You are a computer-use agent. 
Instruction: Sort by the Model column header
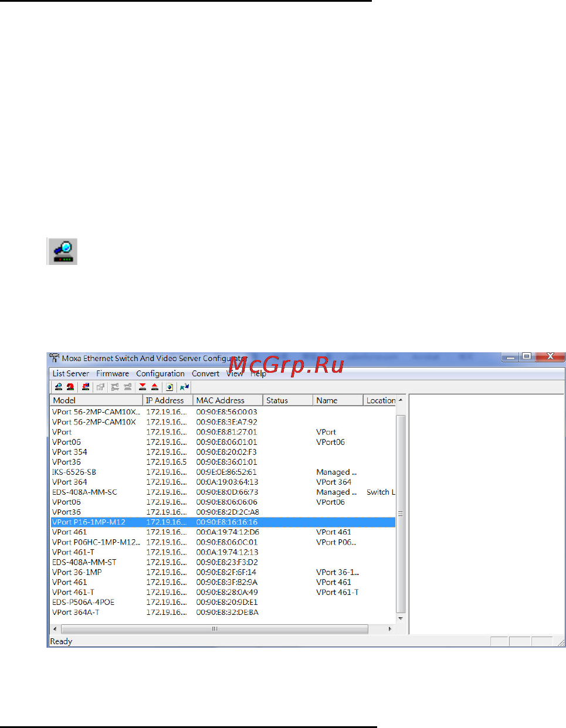pyautogui.click(x=96, y=400)
